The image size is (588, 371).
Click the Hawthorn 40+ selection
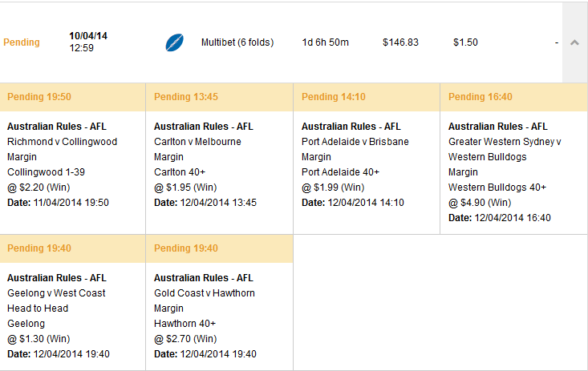pos(185,324)
